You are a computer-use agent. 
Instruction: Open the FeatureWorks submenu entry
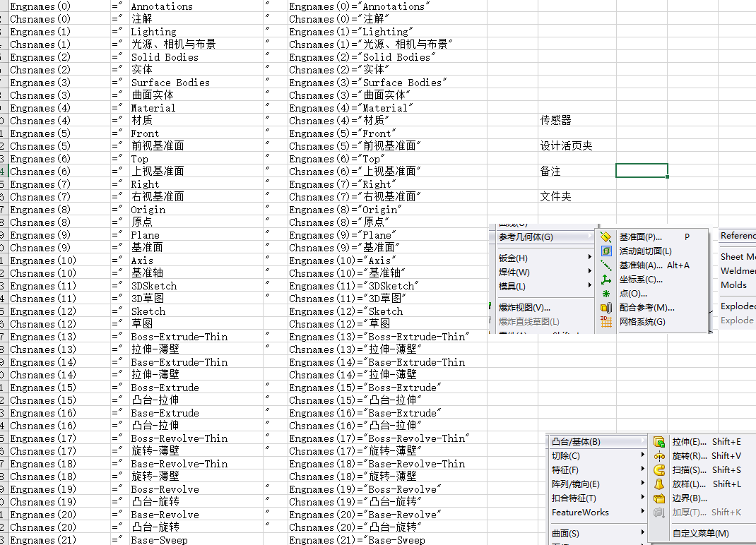(581, 512)
